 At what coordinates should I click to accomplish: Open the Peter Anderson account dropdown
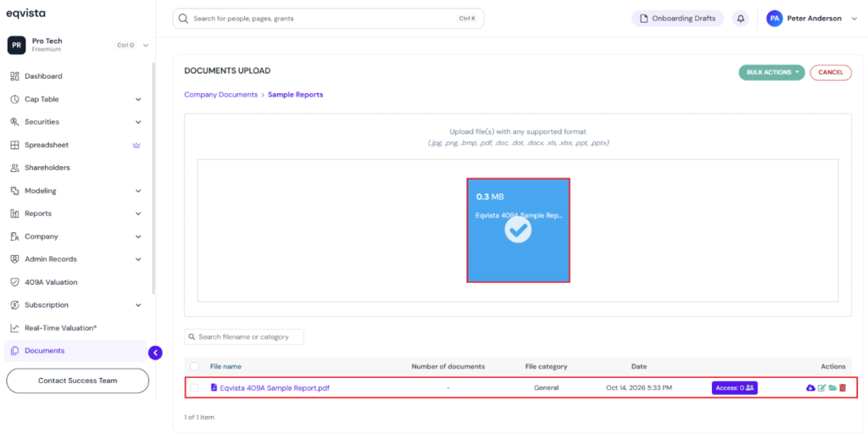click(853, 19)
